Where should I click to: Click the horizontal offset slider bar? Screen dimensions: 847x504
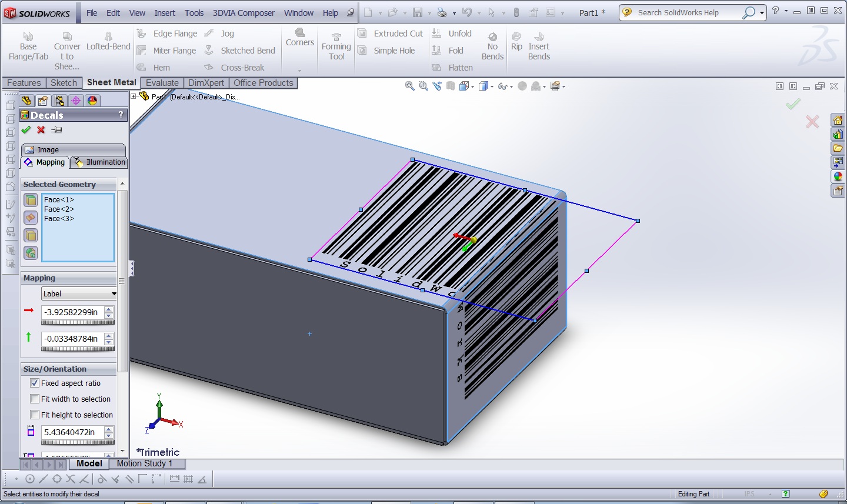click(x=78, y=322)
